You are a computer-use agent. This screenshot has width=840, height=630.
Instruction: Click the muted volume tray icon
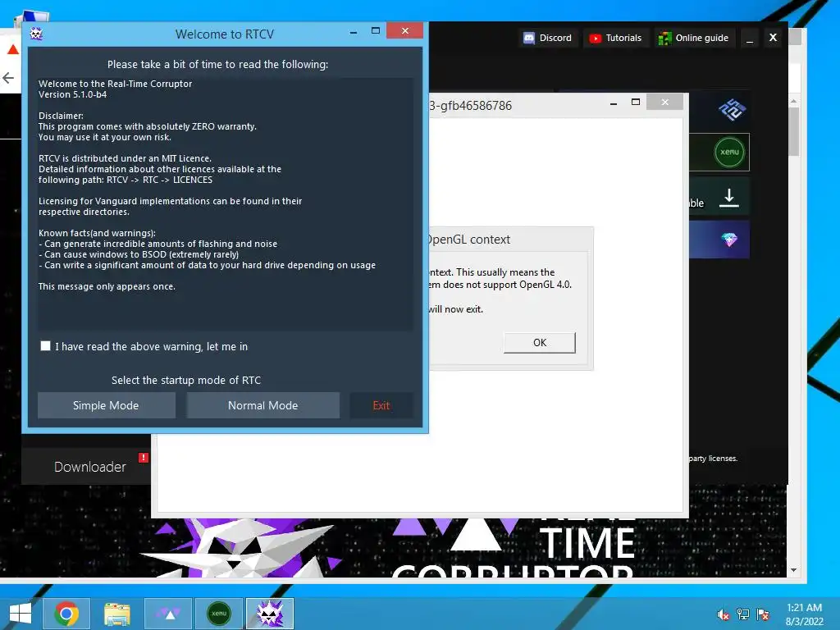click(724, 614)
